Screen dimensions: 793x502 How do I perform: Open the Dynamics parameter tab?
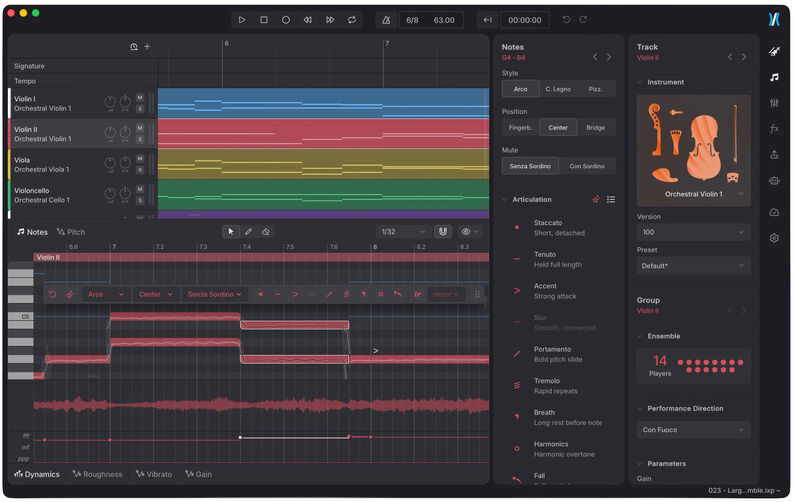37,474
